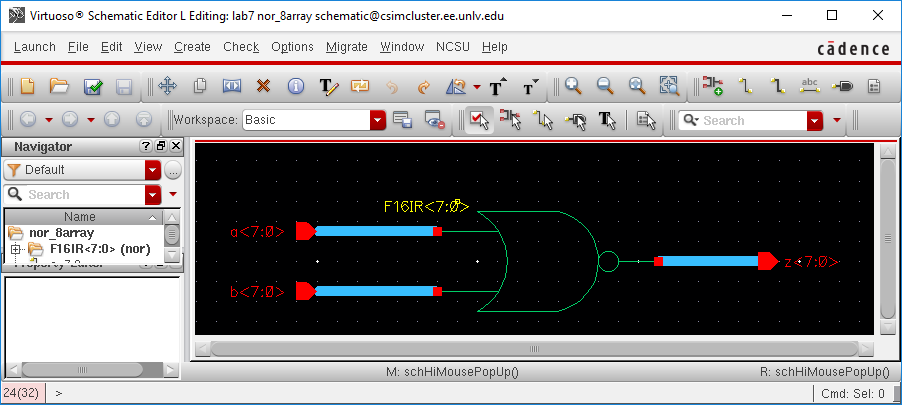The width and height of the screenshot is (902, 405).
Task: Toggle the text label selection filter
Action: [607, 120]
